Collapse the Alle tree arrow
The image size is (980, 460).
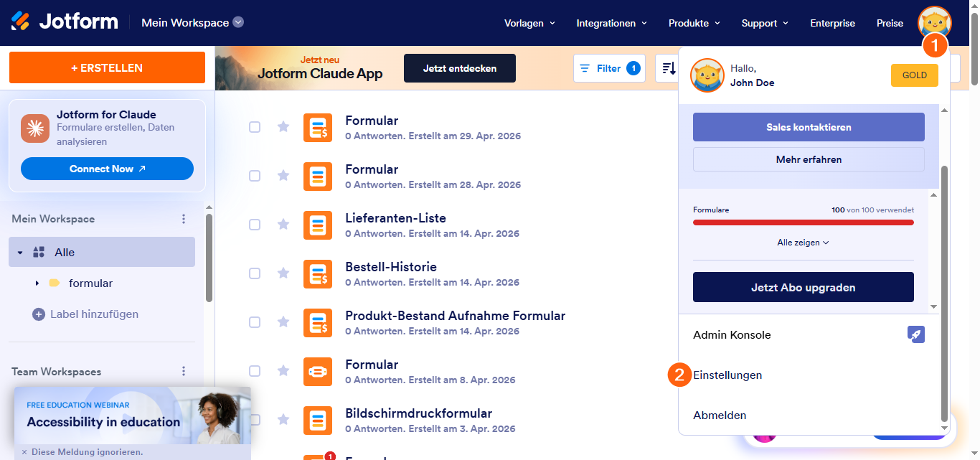click(x=20, y=253)
